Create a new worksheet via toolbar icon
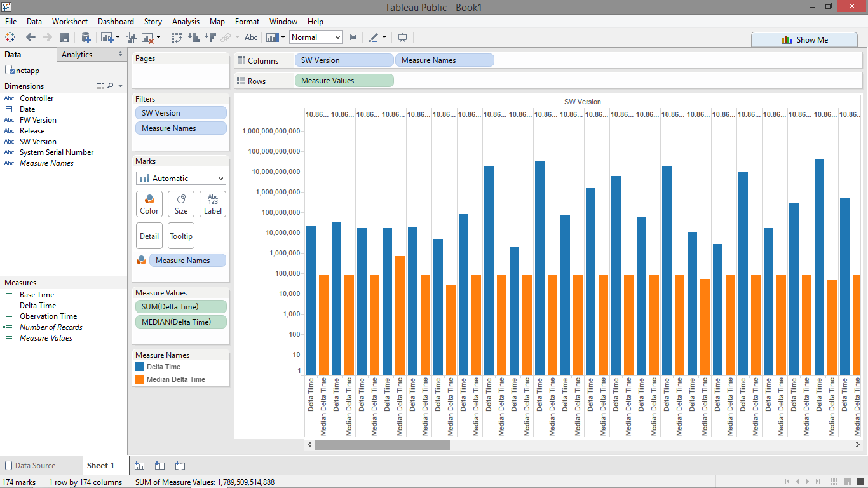This screenshot has width=868, height=488. [107, 37]
